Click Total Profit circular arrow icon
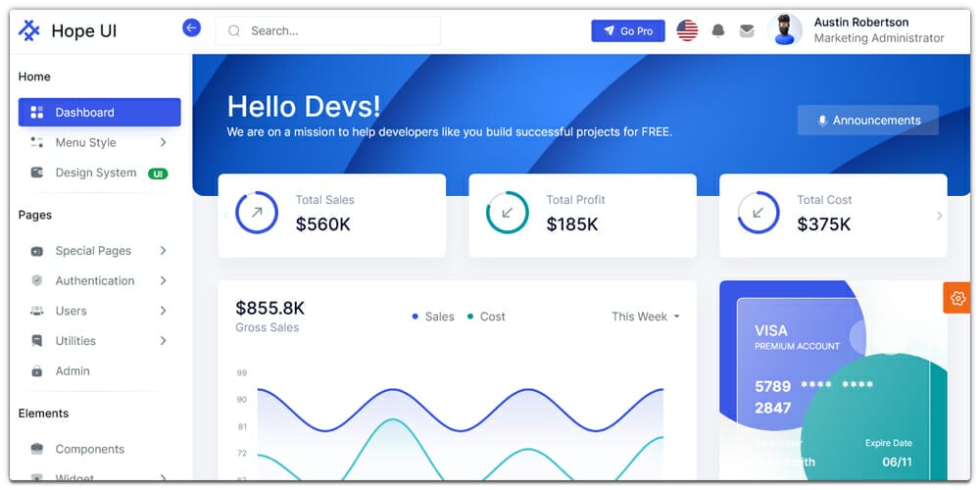This screenshot has width=980, height=490. coord(507,213)
